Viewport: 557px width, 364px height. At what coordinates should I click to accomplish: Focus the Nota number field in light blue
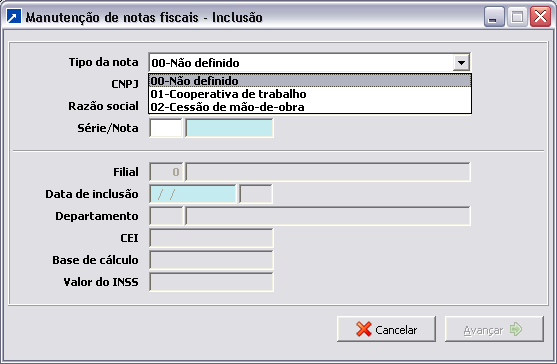pos(229,128)
